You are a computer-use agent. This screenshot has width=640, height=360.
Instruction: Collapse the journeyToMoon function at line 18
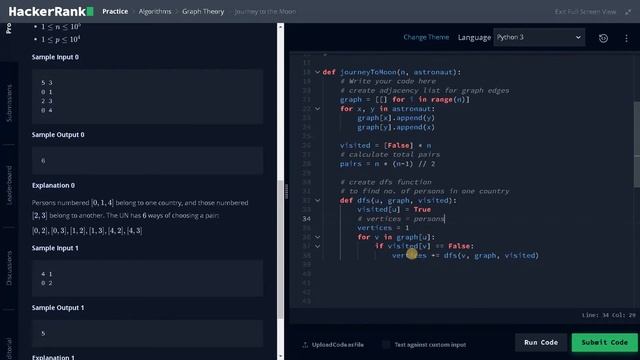(x=317, y=72)
